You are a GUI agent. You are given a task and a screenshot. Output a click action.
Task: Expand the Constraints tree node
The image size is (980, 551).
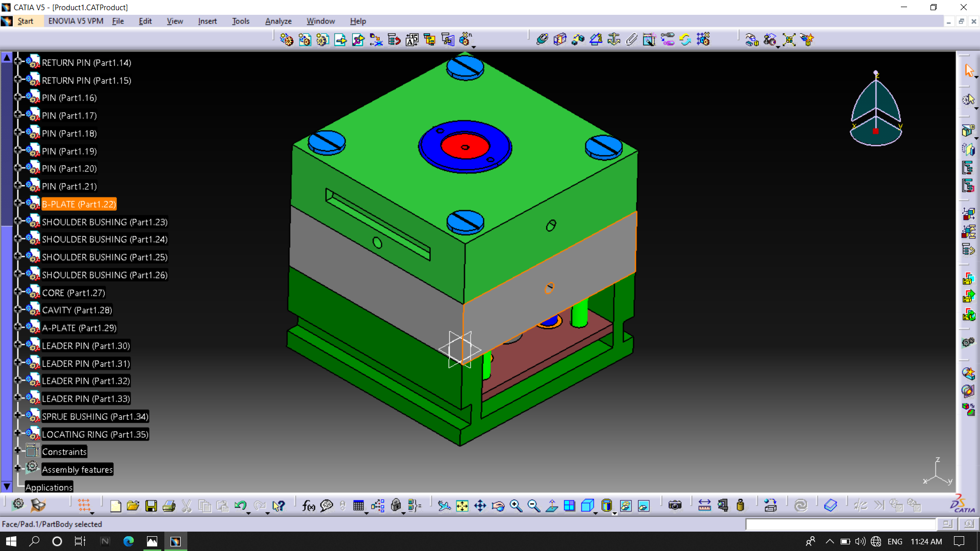[18, 451]
